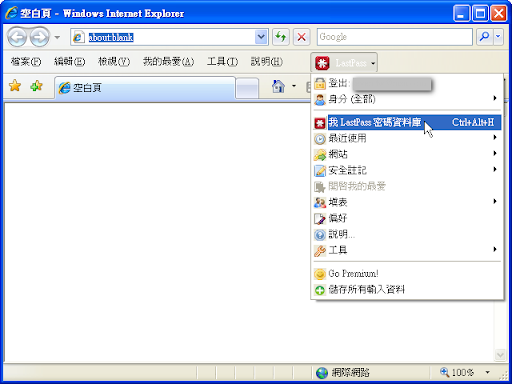512x384 pixels.
Task: Open the 工具(T) menu
Action: tap(222, 62)
